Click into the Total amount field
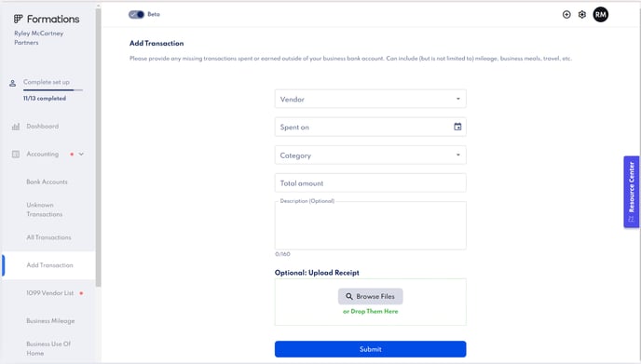Viewport: 641px width, 364px height. pos(371,183)
